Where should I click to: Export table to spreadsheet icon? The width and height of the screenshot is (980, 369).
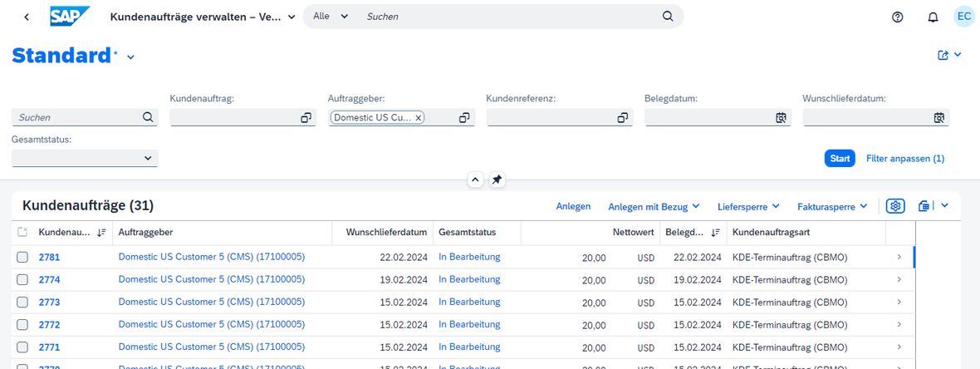coord(924,206)
